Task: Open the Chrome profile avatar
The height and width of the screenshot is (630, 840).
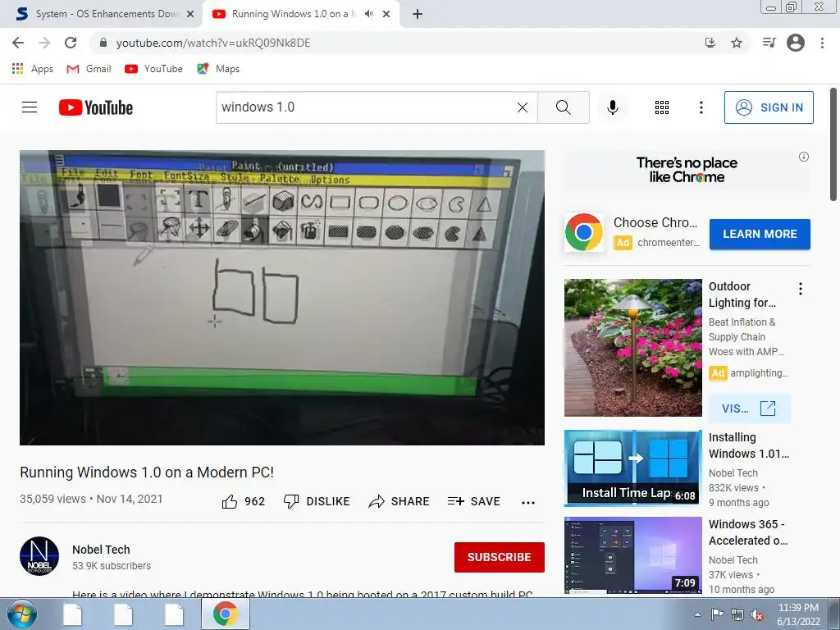Action: click(x=796, y=43)
